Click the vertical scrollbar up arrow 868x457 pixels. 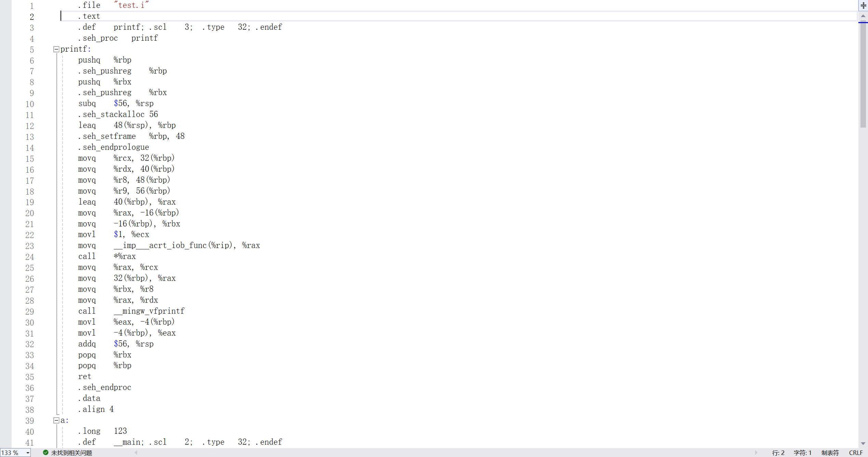[863, 16]
